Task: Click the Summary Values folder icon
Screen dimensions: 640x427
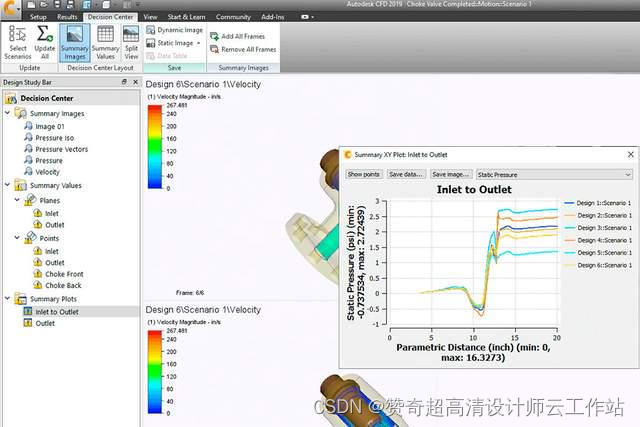Action: (x=20, y=185)
